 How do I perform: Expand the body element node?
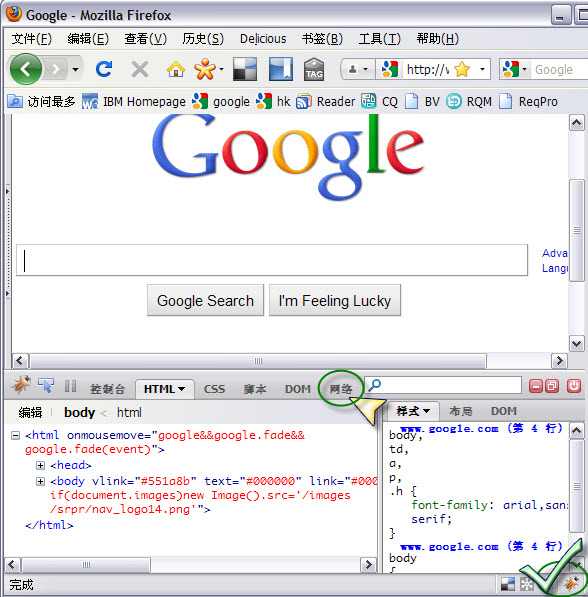(x=40, y=481)
